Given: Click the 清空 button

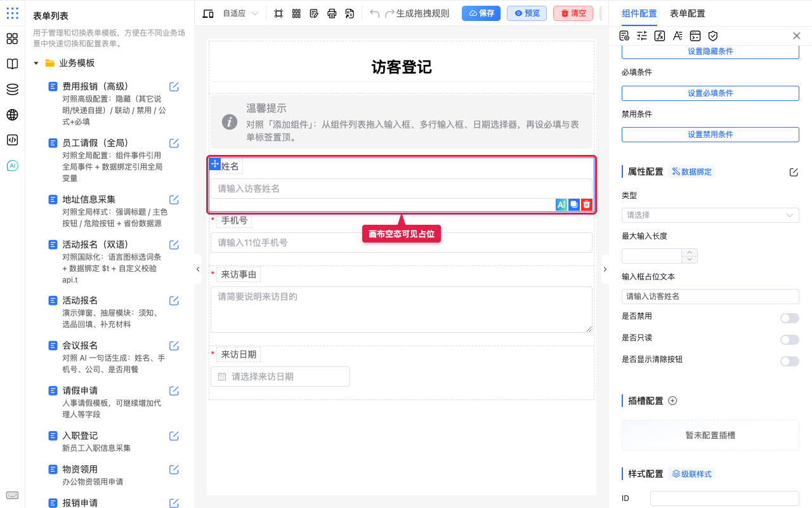Looking at the screenshot, I should point(573,13).
